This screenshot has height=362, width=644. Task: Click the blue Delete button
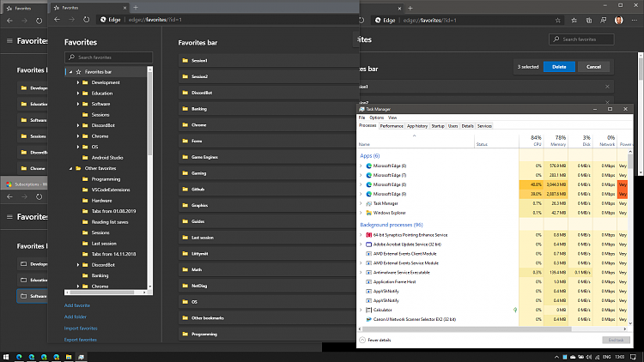pos(559,67)
